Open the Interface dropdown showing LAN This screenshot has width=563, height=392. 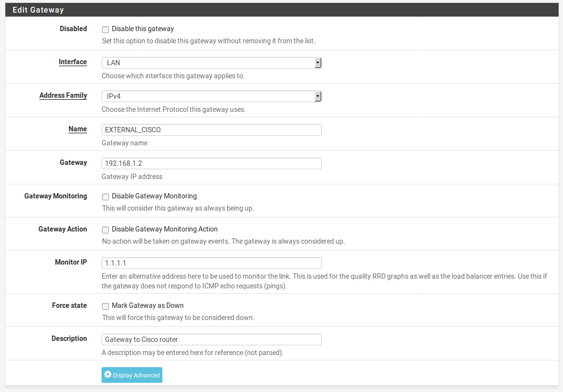211,63
